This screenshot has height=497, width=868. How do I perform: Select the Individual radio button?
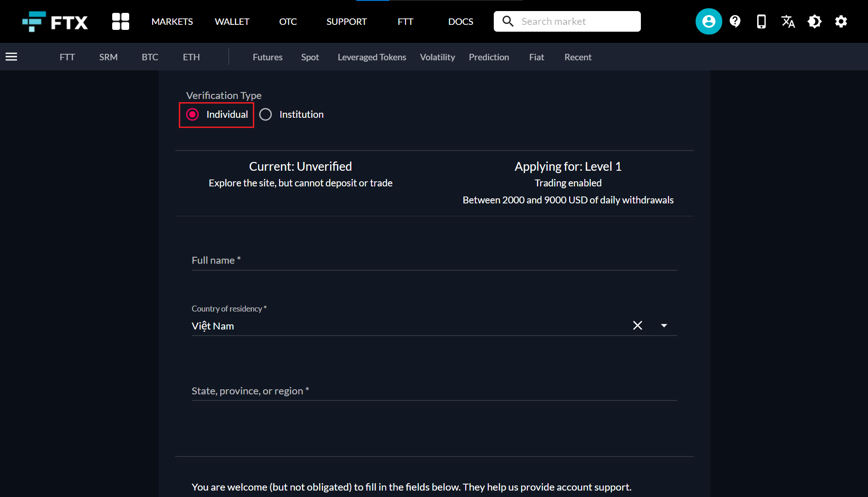coord(193,115)
